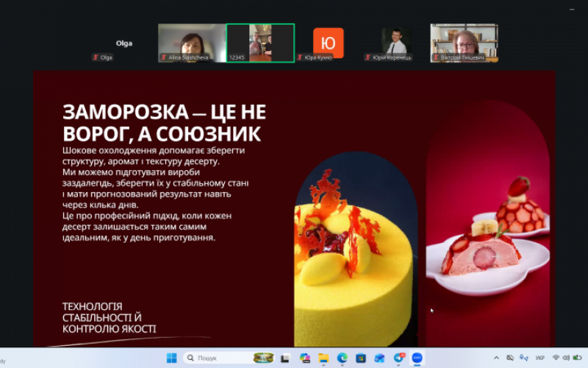Open the volume control in the system tray

point(567,358)
